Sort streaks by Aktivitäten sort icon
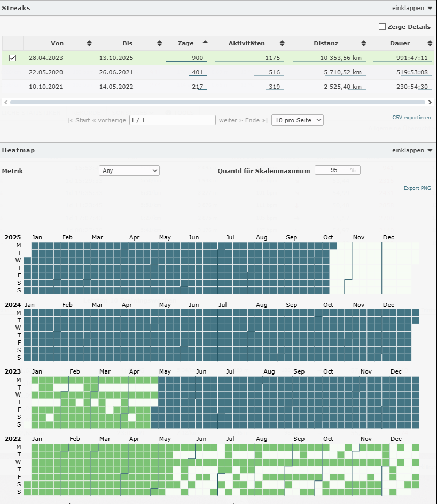Image resolution: width=437 pixels, height=504 pixels. [x=281, y=43]
